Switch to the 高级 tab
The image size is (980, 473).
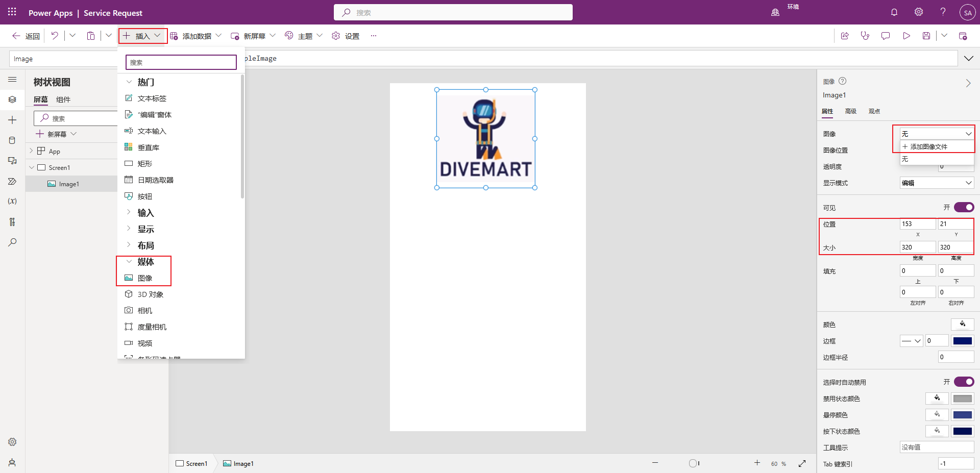tap(851, 111)
